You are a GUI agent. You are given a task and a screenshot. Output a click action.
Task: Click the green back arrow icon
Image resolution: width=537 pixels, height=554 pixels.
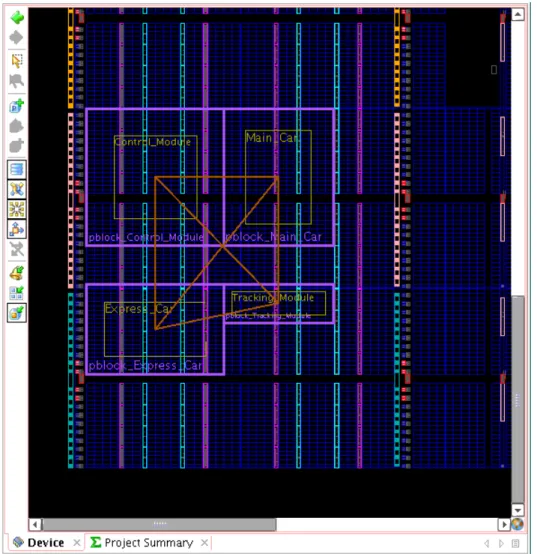tap(17, 17)
